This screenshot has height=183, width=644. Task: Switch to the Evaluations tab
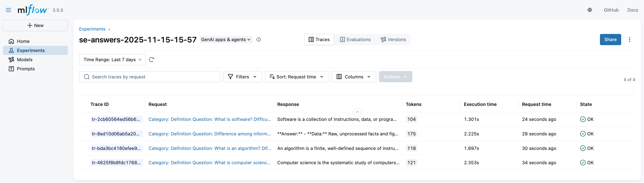pyautogui.click(x=355, y=40)
